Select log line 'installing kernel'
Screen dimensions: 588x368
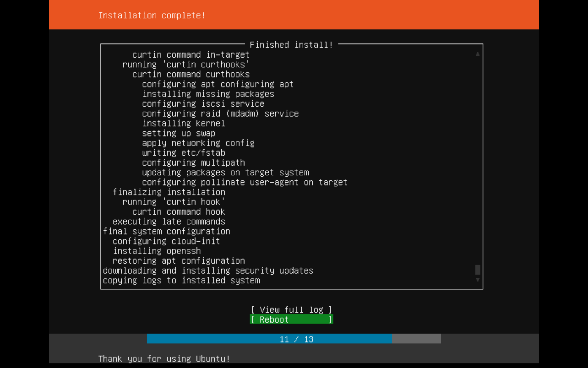[184, 123]
